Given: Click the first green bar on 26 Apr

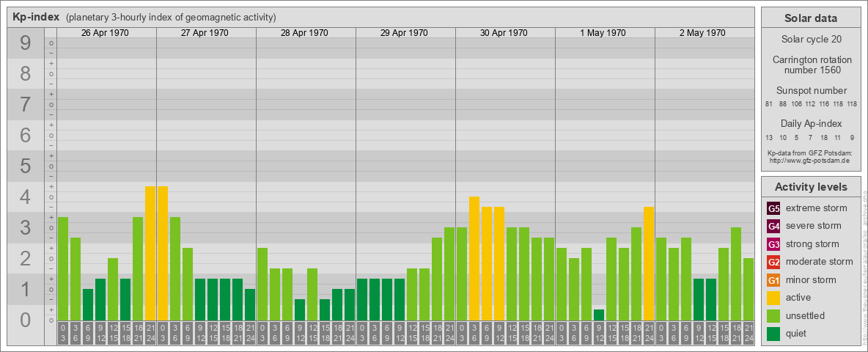Looking at the screenshot, I should [63, 269].
